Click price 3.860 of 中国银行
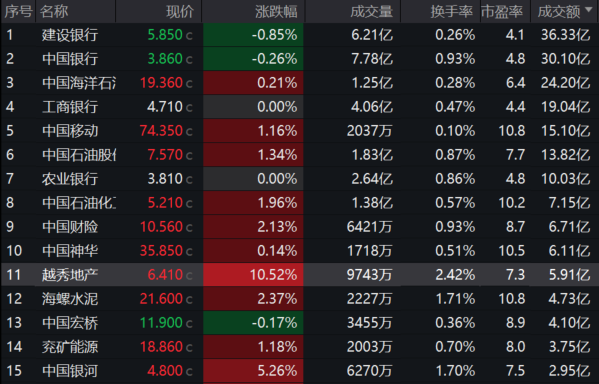 [x=165, y=59]
